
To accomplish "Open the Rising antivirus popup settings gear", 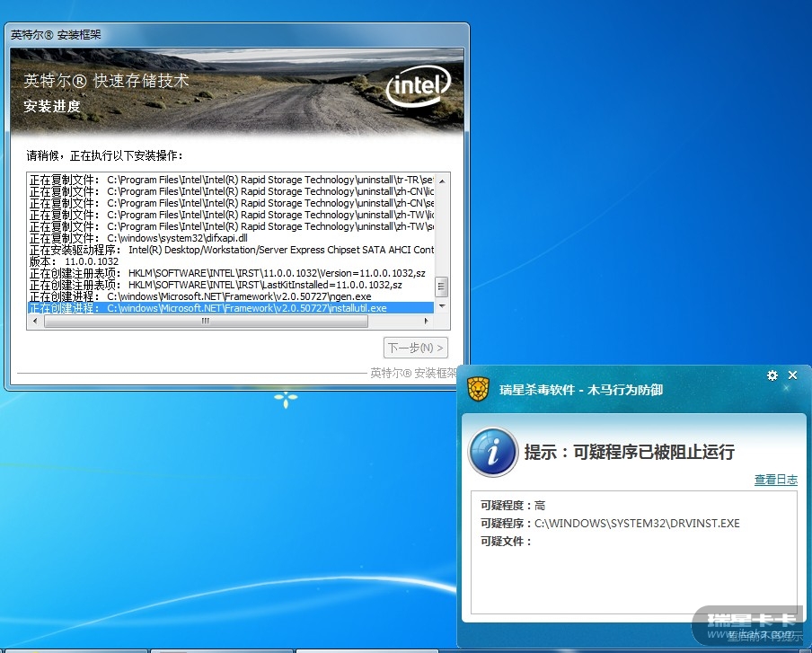I will click(x=772, y=375).
